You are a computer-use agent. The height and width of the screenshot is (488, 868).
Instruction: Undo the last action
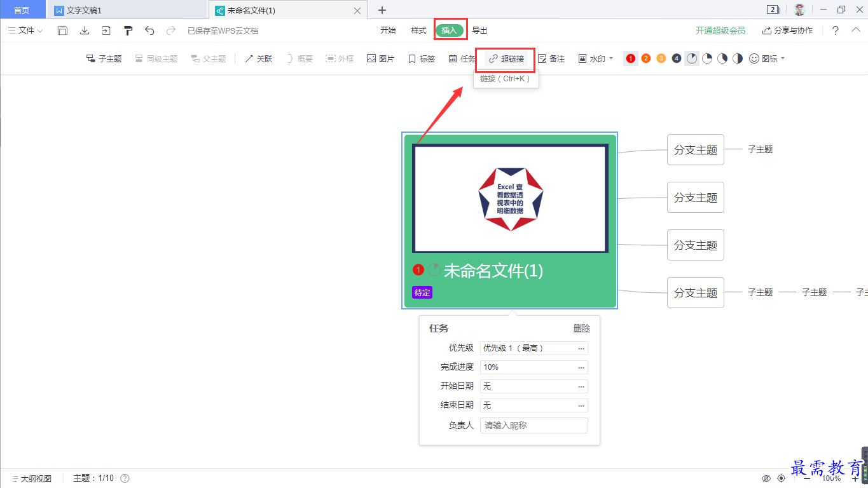tap(149, 30)
